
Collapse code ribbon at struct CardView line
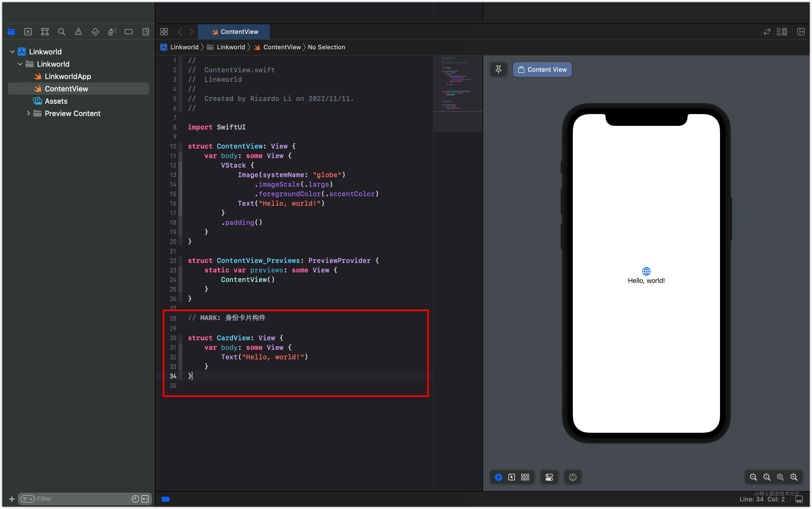click(181, 338)
